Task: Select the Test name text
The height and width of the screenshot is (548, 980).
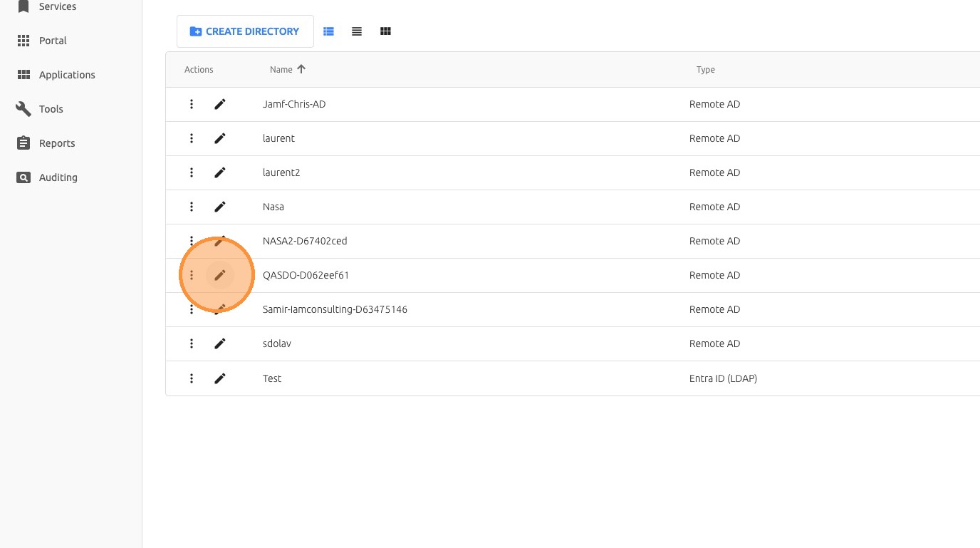Action: [272, 378]
